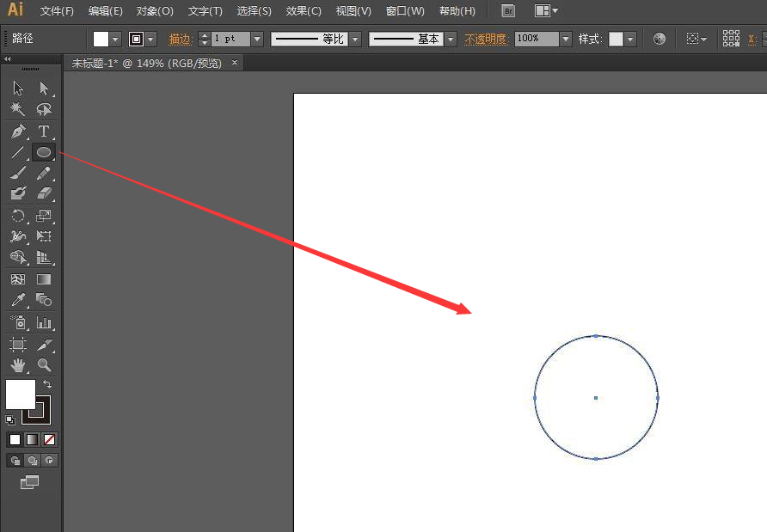Screen dimensions: 767x532
Task: Open the 视图(V) menu
Action: pyautogui.click(x=353, y=11)
